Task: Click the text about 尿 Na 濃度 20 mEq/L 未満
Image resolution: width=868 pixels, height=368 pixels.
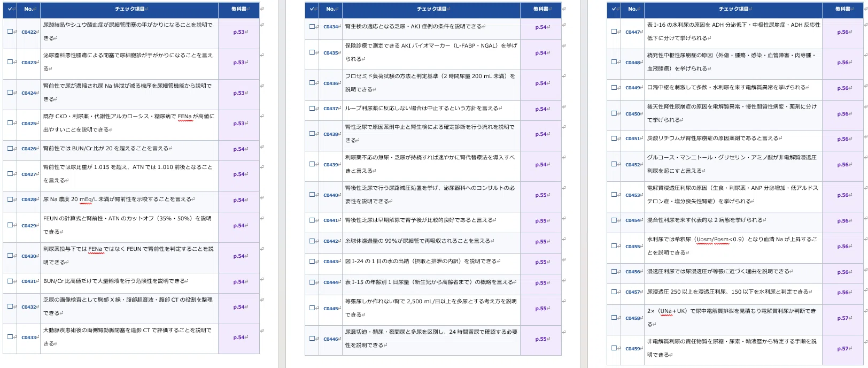Action: point(117,200)
